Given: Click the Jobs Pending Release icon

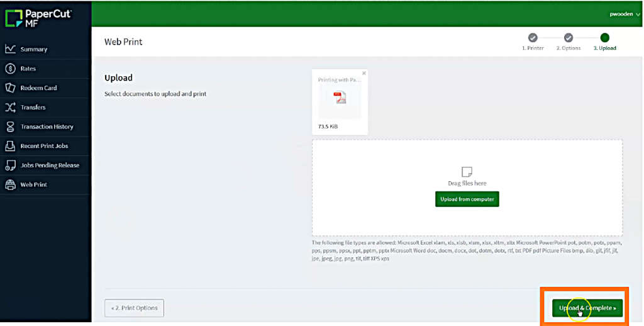Looking at the screenshot, I should (x=10, y=166).
